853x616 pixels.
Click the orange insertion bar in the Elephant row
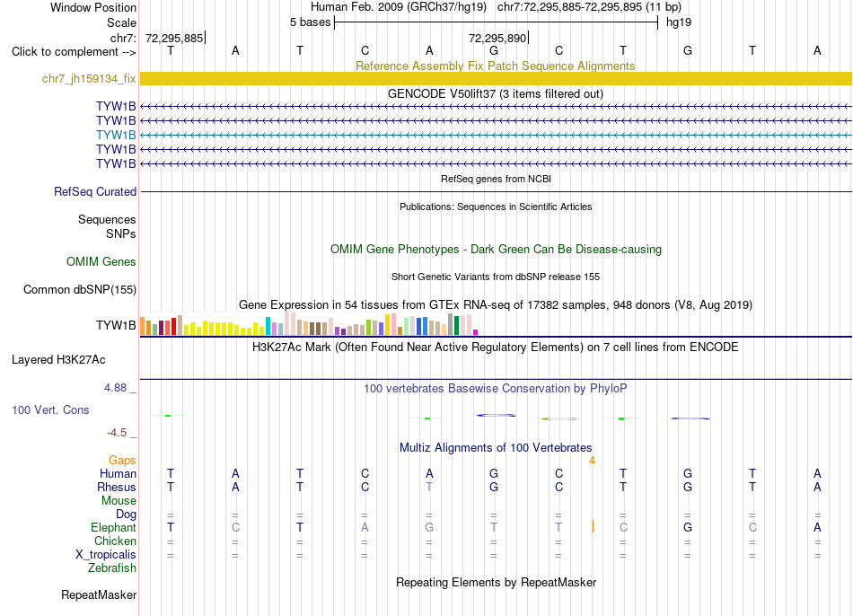[x=593, y=526]
